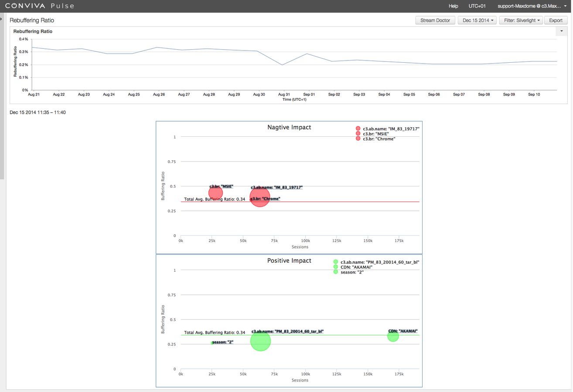
Task: Click the c3.br: "Chrome" bubble label
Action: [x=265, y=199]
